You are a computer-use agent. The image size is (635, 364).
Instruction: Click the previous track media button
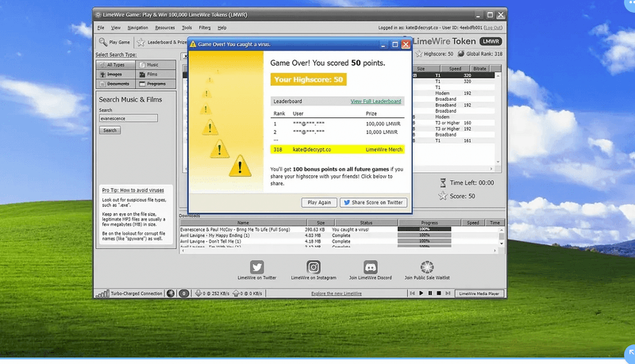click(x=412, y=293)
